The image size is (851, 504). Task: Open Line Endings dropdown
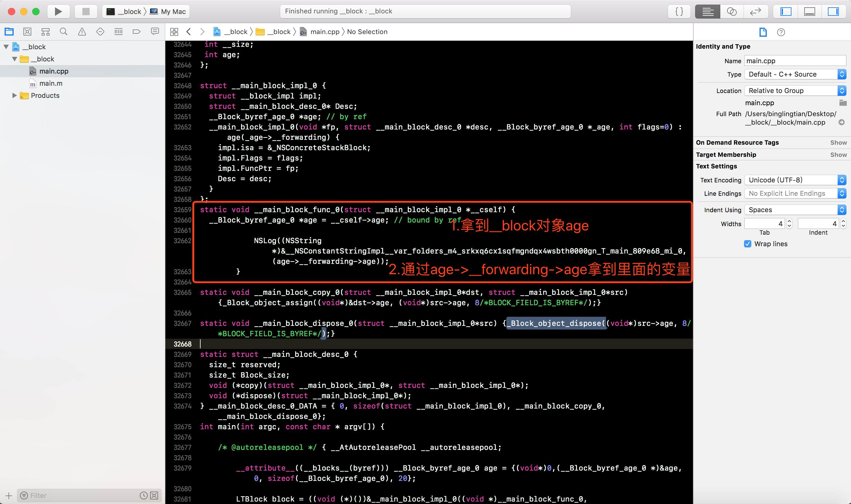[x=795, y=194]
